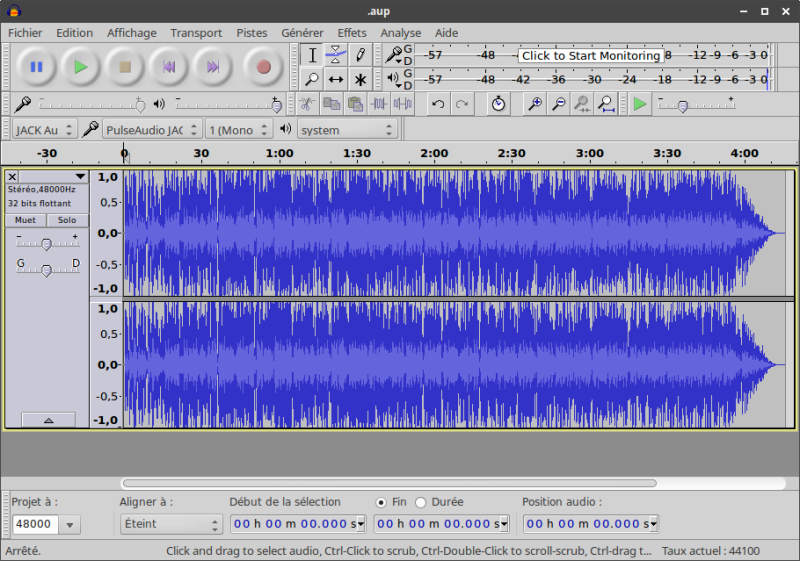Click the Undo arrow icon
800x561 pixels.
(438, 104)
